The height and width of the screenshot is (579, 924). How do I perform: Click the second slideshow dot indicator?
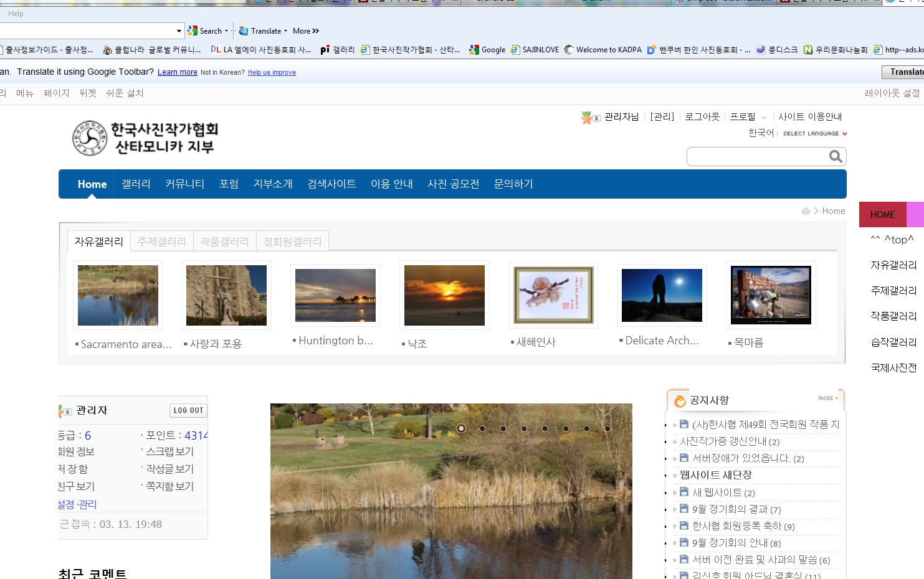tap(482, 428)
